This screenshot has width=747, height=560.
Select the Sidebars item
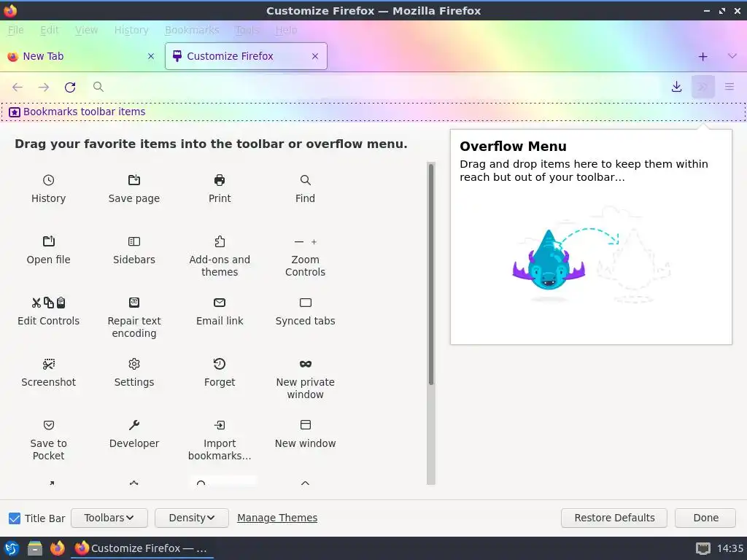(134, 251)
